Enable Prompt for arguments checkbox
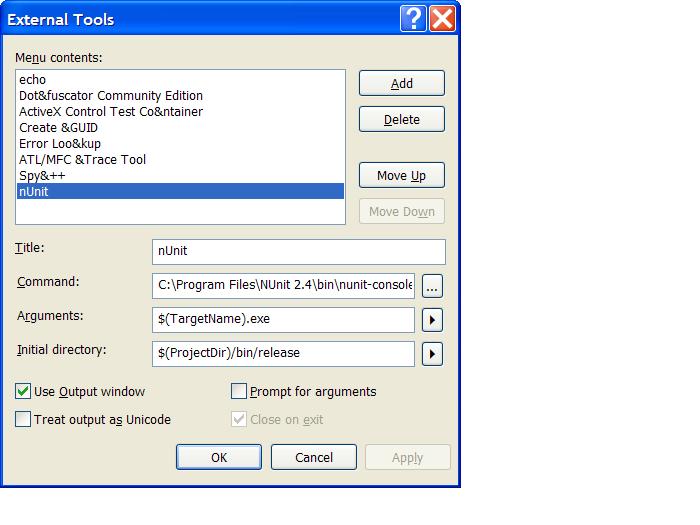700x525 pixels. point(239,392)
